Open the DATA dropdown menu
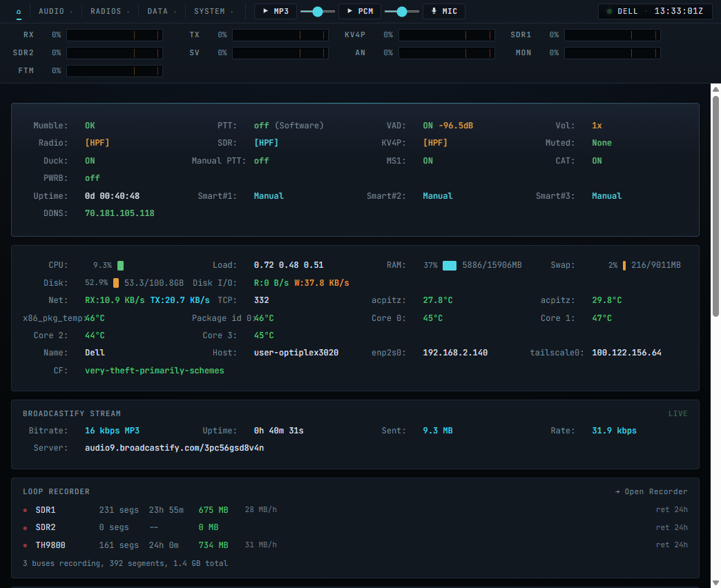721x588 pixels. click(x=162, y=12)
